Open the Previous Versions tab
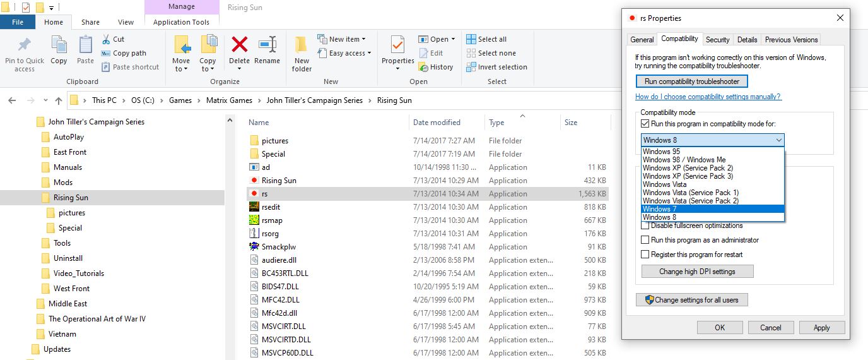Screen dimensions: 868x360 791,40
